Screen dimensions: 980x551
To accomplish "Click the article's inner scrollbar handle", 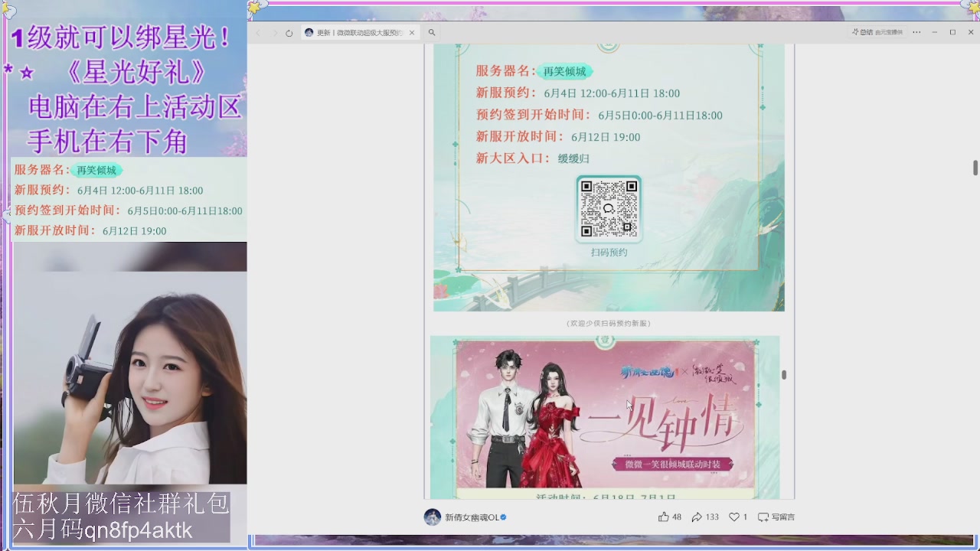I will pos(784,375).
